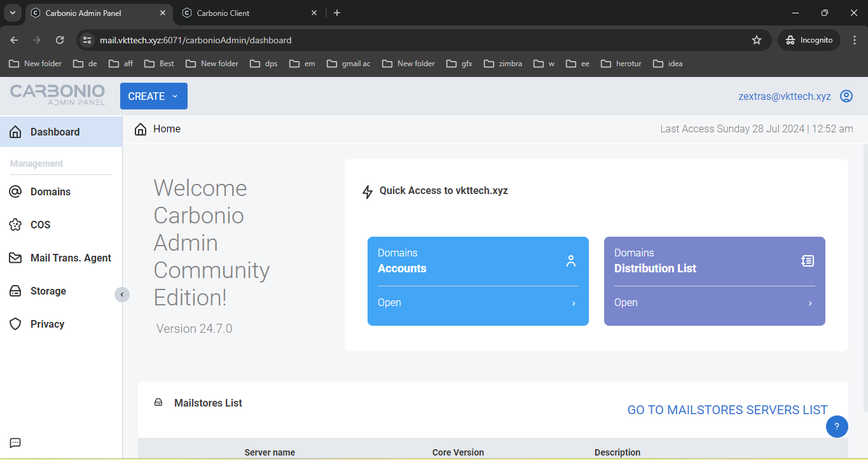The height and width of the screenshot is (460, 868).
Task: Open Mail Trans. Agent in sidebar
Action: (61, 258)
